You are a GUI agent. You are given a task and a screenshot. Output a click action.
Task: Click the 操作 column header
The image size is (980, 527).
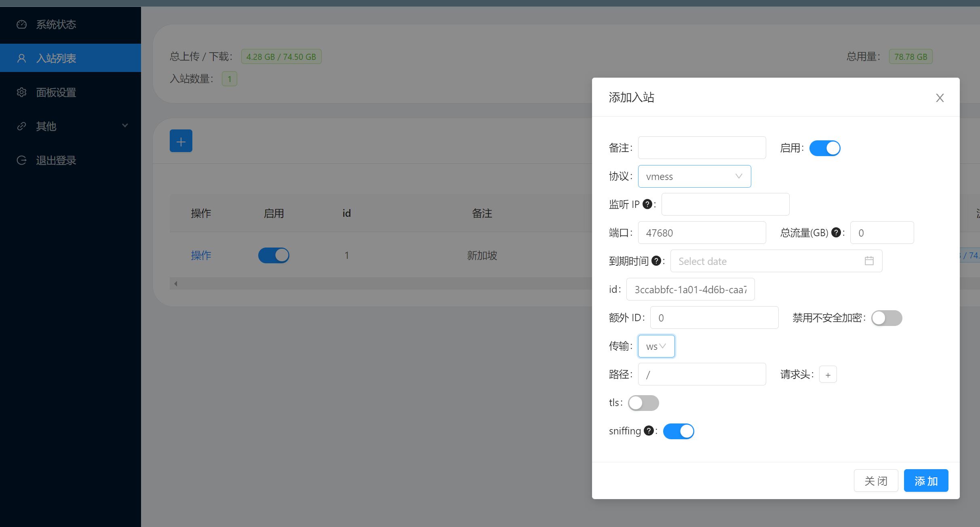coord(201,213)
